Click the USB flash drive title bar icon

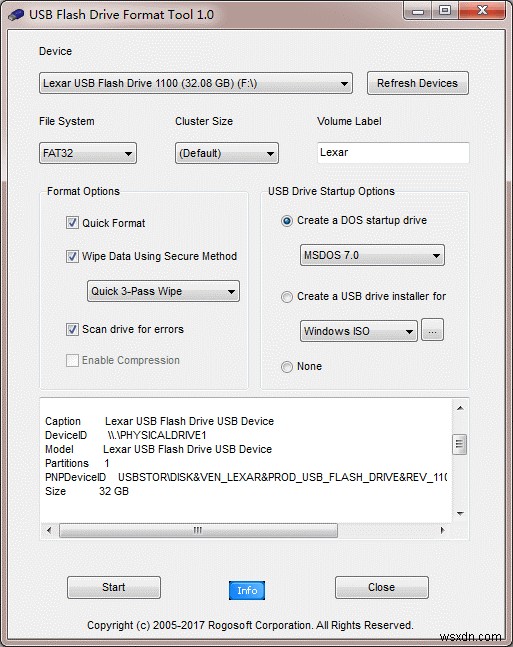pos(16,15)
